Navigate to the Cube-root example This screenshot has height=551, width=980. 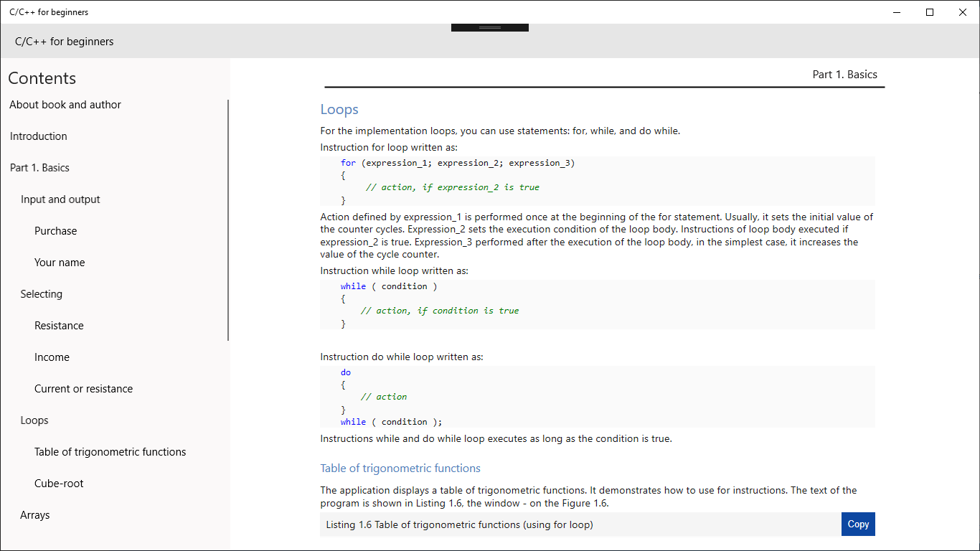[59, 483]
